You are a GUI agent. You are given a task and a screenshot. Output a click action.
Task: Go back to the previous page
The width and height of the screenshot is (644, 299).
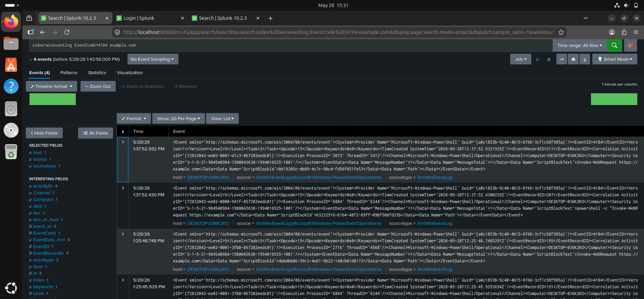(43, 32)
